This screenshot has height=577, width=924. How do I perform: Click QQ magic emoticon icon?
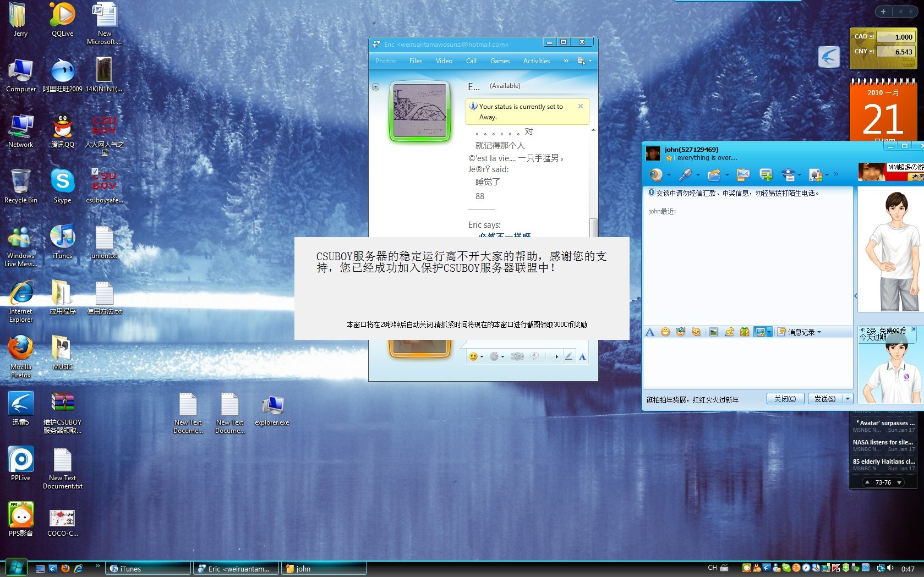(x=681, y=332)
